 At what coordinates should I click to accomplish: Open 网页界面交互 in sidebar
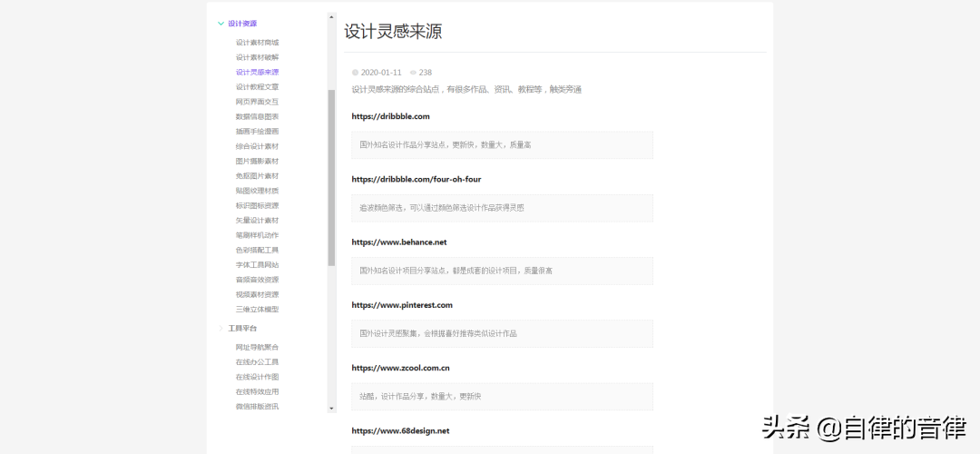[x=258, y=102]
